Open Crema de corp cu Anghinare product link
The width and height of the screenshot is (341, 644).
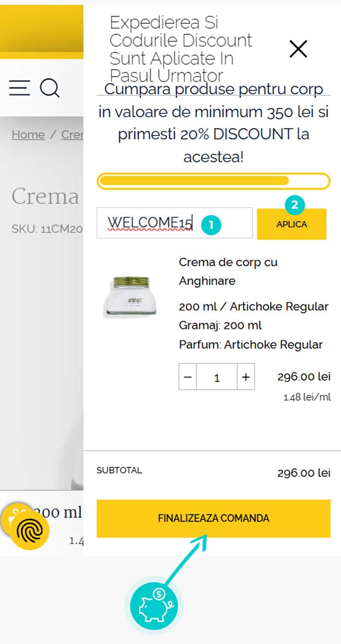tap(228, 271)
